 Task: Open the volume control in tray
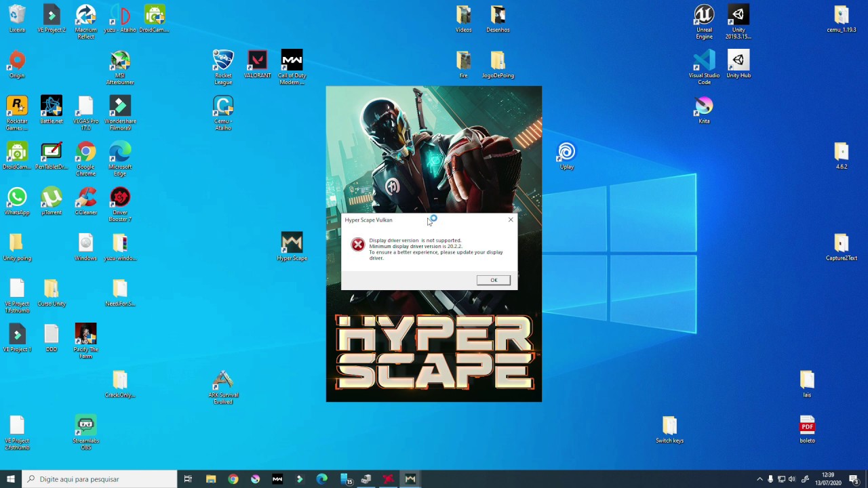click(792, 479)
